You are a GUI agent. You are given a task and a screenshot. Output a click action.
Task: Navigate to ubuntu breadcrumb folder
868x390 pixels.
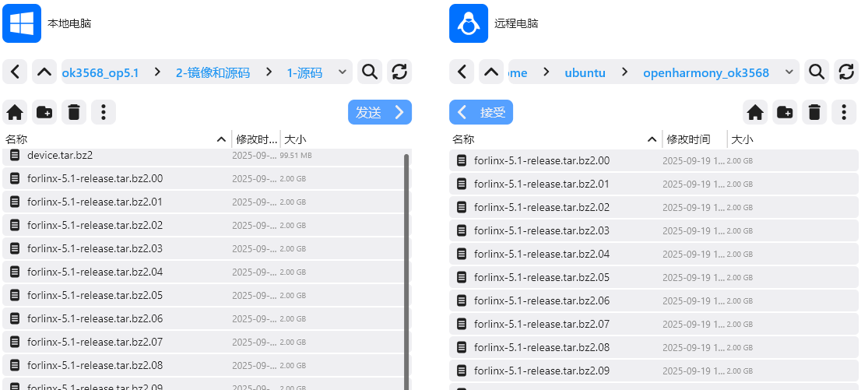pyautogui.click(x=585, y=72)
